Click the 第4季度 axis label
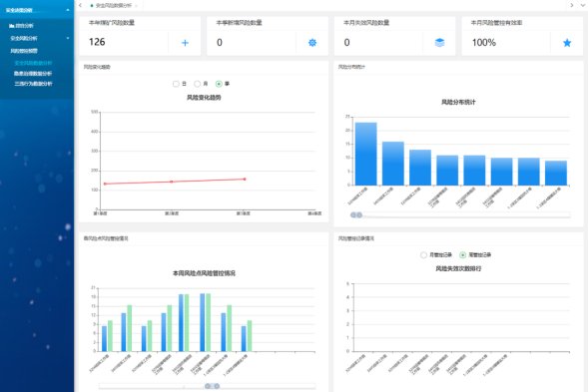588x392 pixels. click(314, 213)
